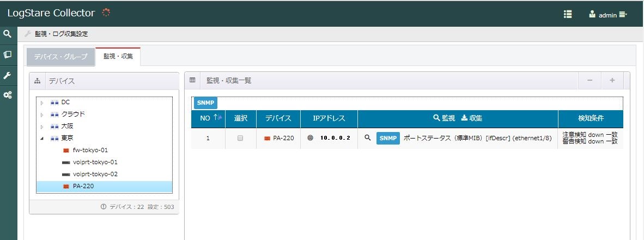Click the 監視 収集 column header

point(458,118)
